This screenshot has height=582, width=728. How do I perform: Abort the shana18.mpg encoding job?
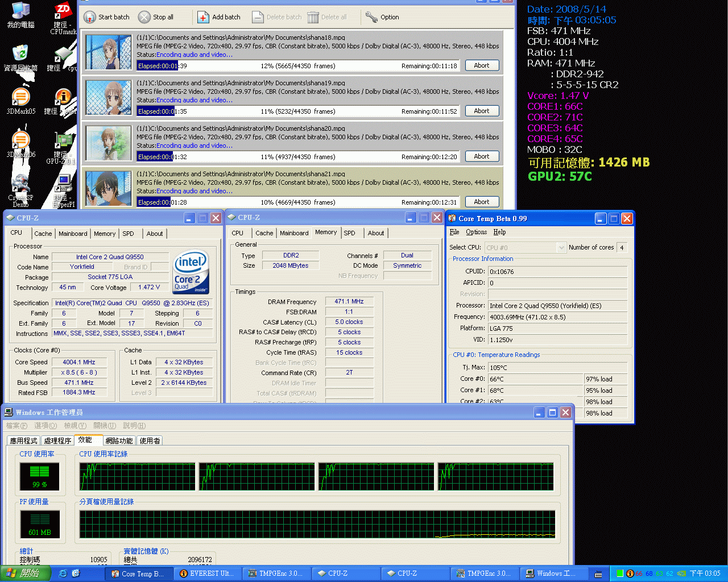tap(482, 65)
